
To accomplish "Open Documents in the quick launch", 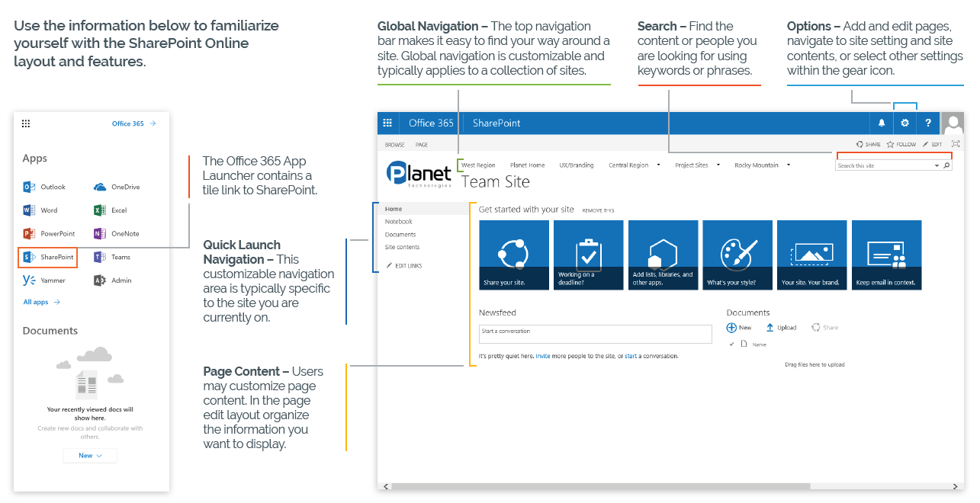I will coord(400,235).
